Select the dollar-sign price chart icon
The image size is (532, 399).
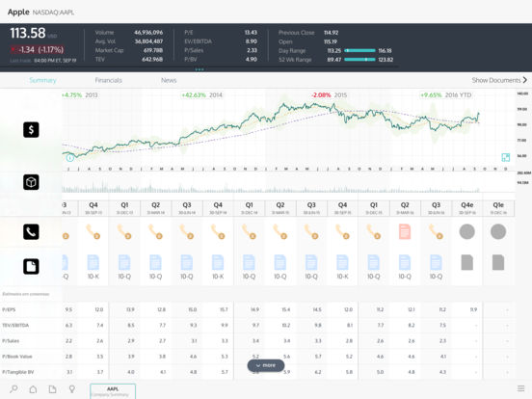[31, 129]
